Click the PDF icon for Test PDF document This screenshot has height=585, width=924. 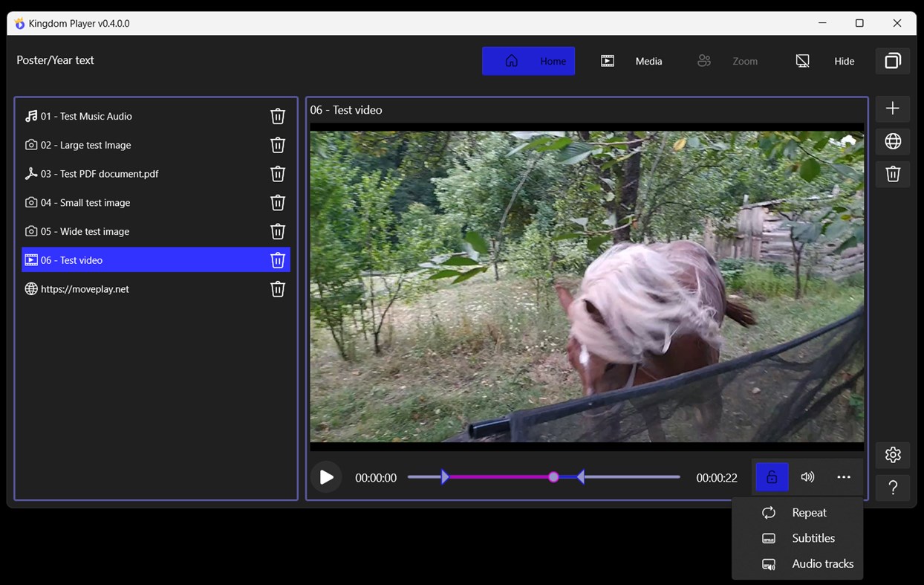pos(31,174)
